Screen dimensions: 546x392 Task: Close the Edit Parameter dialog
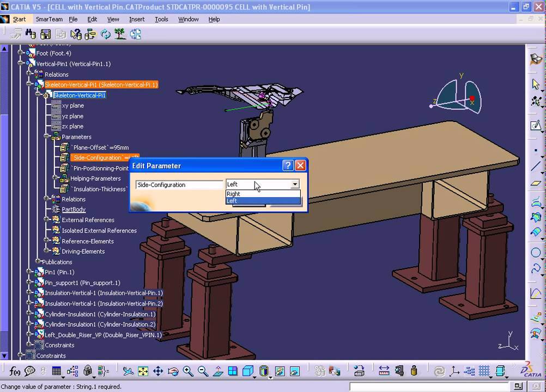tap(300, 166)
